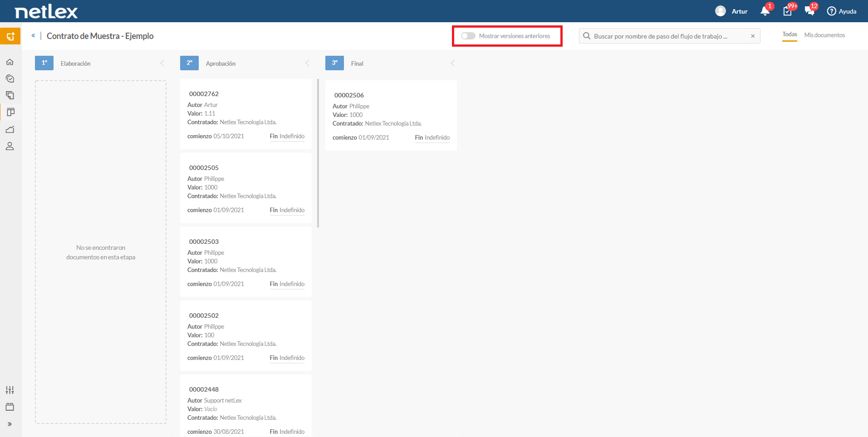The image size is (868, 437).
Task: Click Valor: 100 on card 00002502
Action: click(x=201, y=335)
